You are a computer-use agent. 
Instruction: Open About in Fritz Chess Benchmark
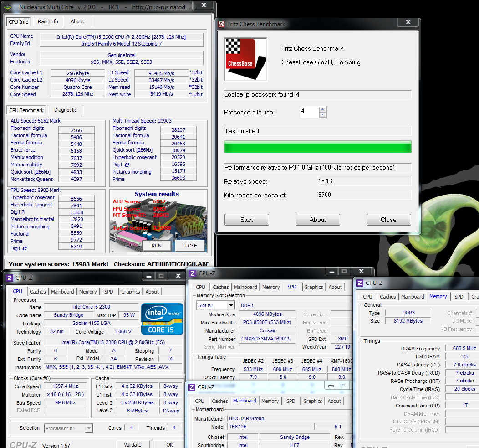318,220
